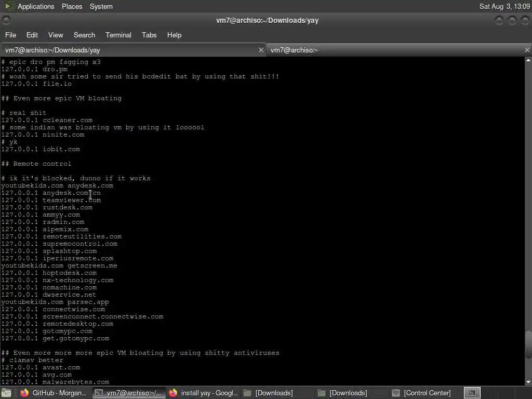Click the line '127.0.0.1 hoptodesk.com'
The image size is (532, 399).
point(49,273)
